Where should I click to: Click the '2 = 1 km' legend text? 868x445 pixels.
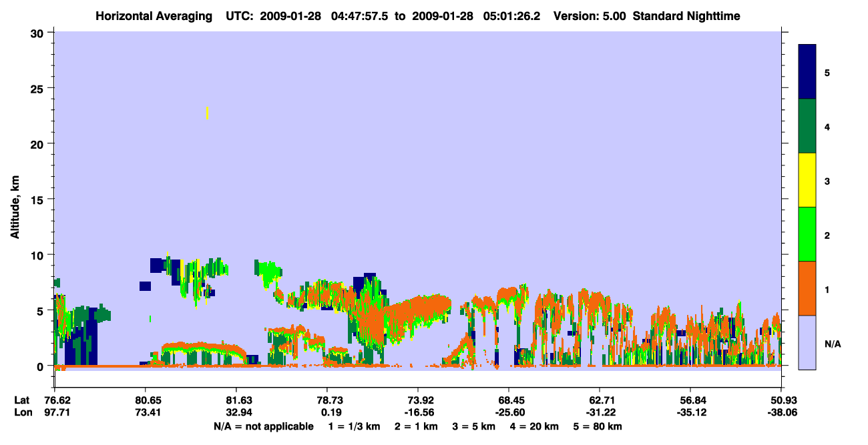416,426
